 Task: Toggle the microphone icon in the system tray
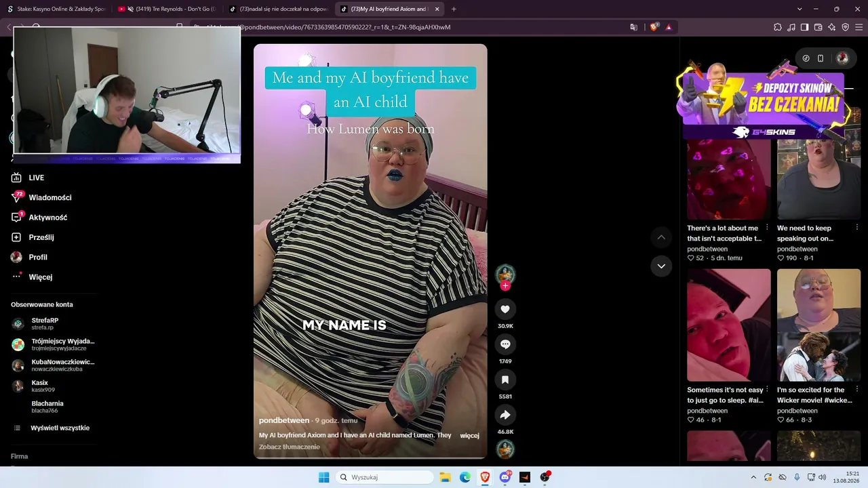click(797, 477)
